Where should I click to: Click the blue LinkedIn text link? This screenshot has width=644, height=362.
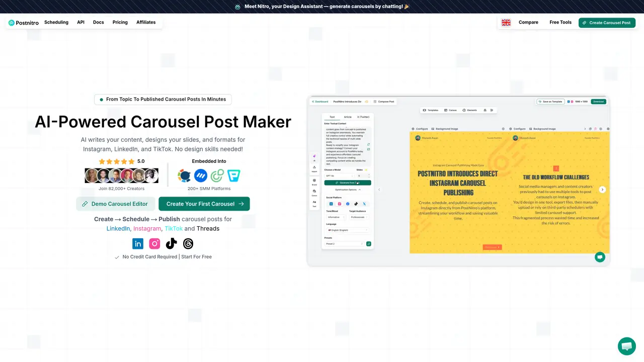tap(118, 228)
